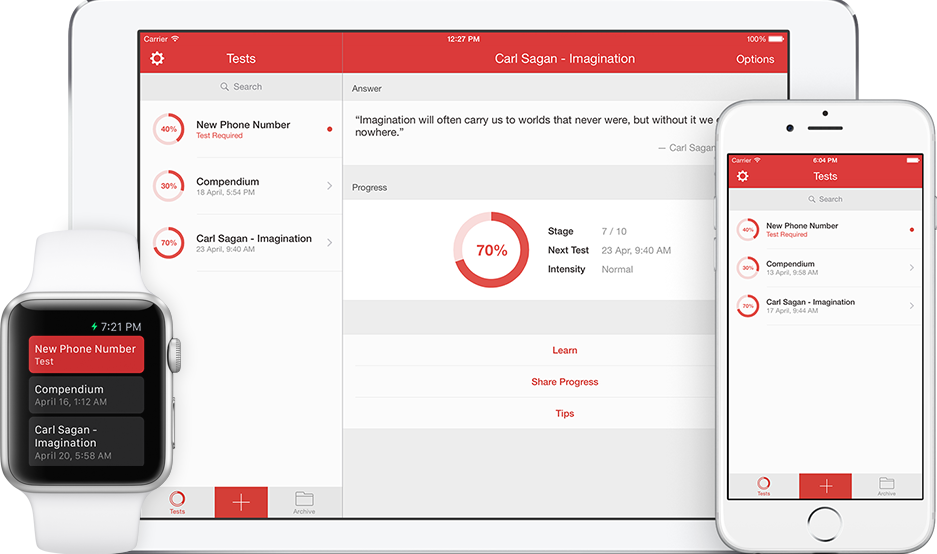Click Next Test date 23 Apr, 9:40 AM
The image size is (937, 554).
(636, 250)
